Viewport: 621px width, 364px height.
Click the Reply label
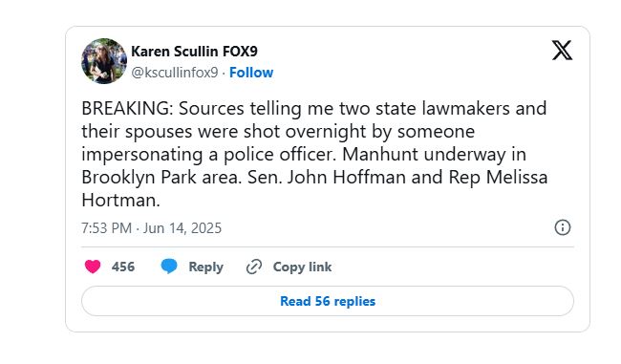pyautogui.click(x=205, y=267)
